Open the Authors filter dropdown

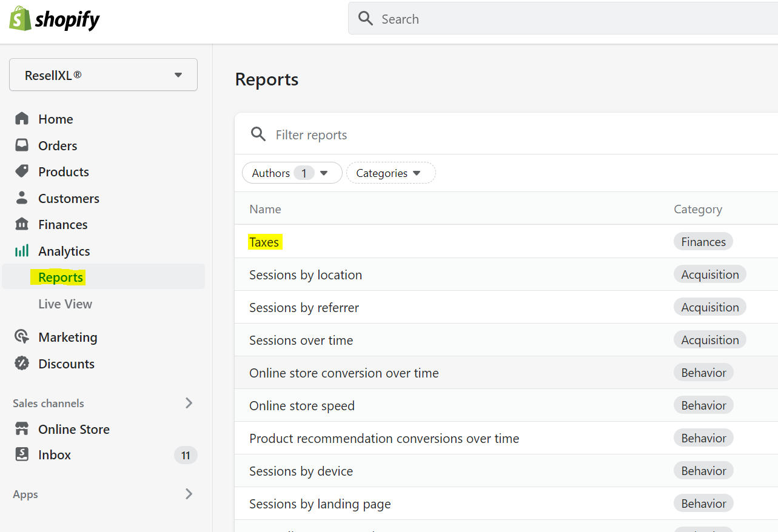292,173
